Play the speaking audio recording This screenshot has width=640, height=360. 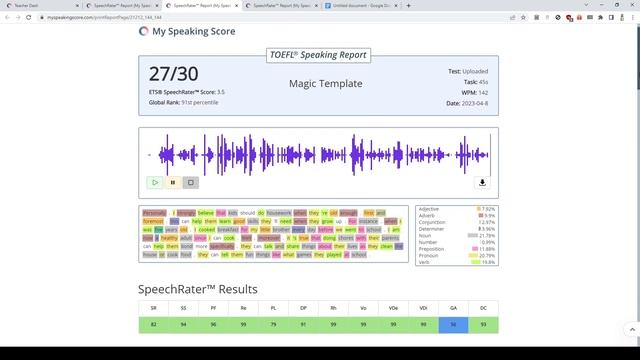pos(155,182)
